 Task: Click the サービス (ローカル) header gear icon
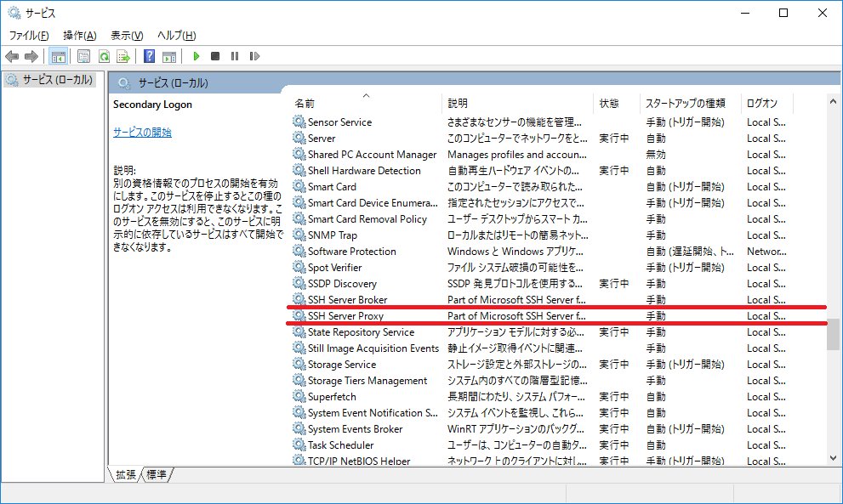coord(124,82)
